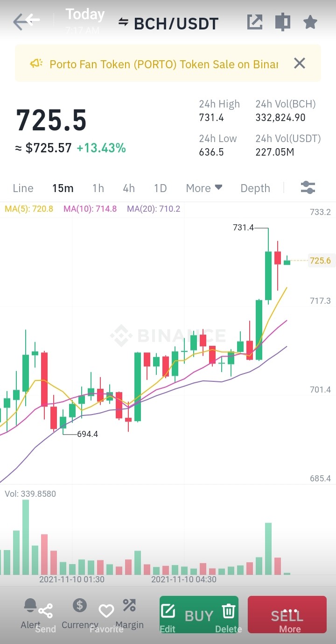Tap the split-screen compare icon
Viewport: 336px width, 644px height.
tap(282, 22)
